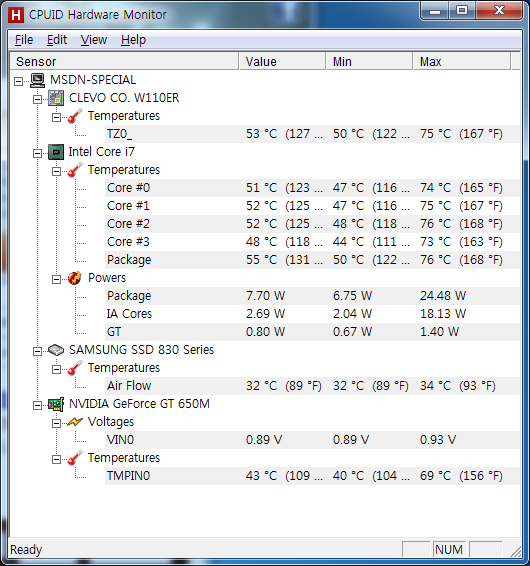Collapse Temperatures under CLEVO CO. W110ER
Image resolution: width=530 pixels, height=566 pixels.
(x=56, y=117)
